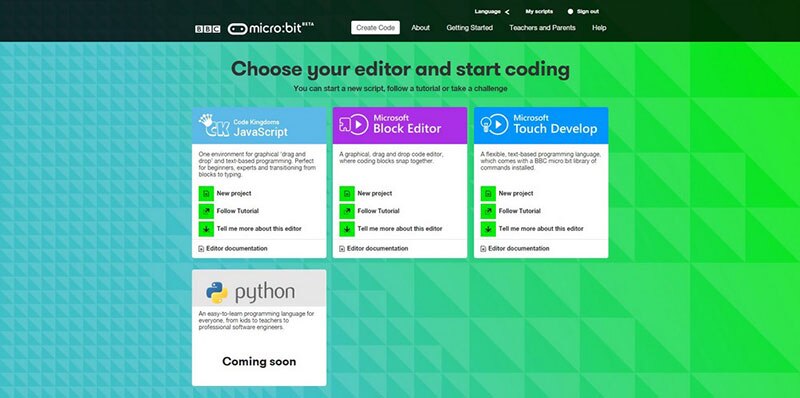Image resolution: width=800 pixels, height=398 pixels.
Task: Click the Microsoft Touch Develop card header
Action: [541, 126]
